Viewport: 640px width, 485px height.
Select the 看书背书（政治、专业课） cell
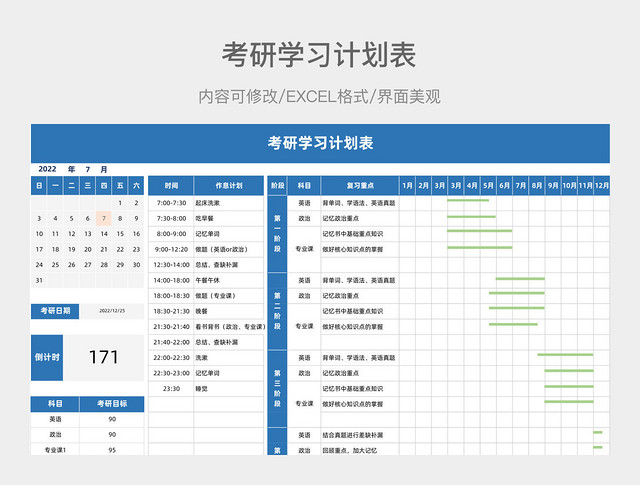click(x=230, y=327)
